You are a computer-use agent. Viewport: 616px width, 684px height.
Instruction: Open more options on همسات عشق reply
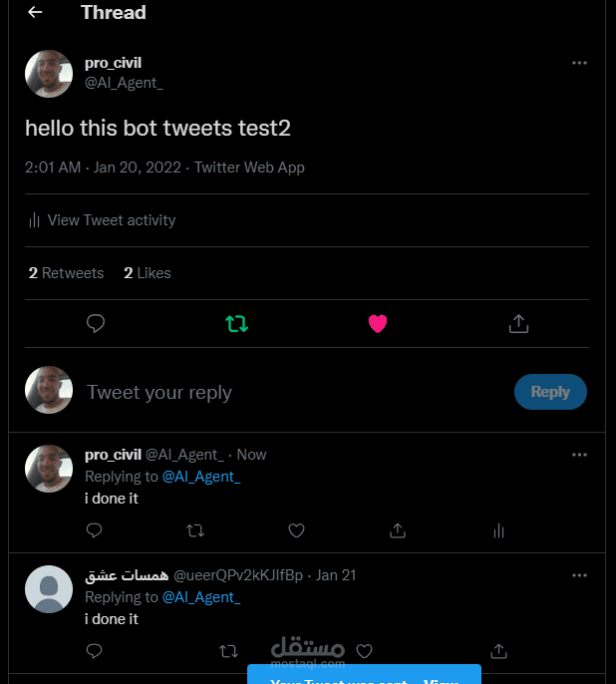[x=579, y=576]
